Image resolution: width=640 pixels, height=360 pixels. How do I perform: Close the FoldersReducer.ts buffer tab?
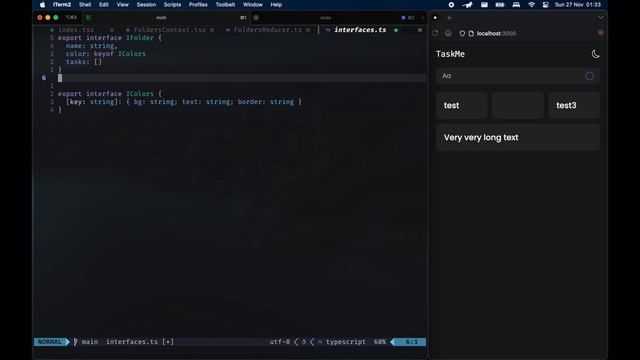[x=308, y=30]
